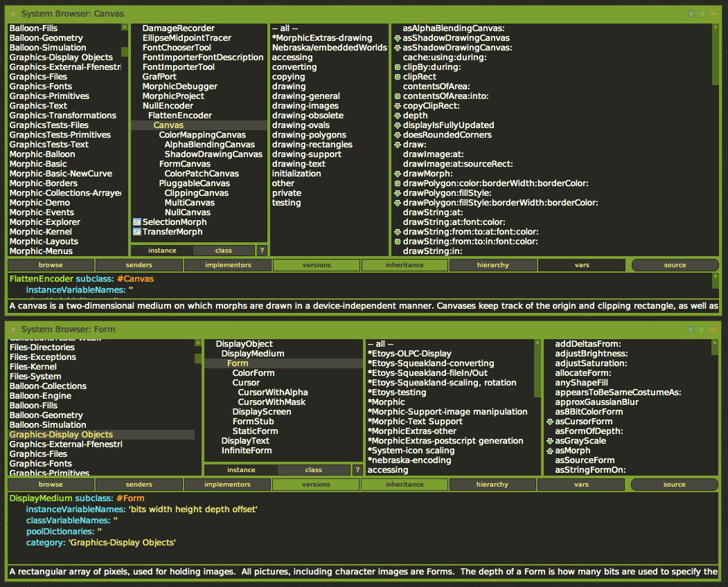
Task: Select the FormCanvas class
Action: [184, 164]
